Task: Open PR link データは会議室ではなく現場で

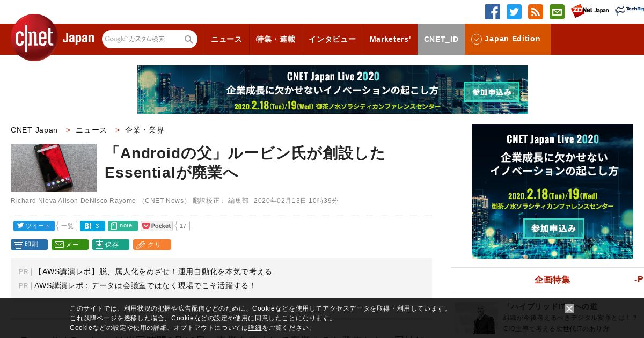Action: point(145,285)
